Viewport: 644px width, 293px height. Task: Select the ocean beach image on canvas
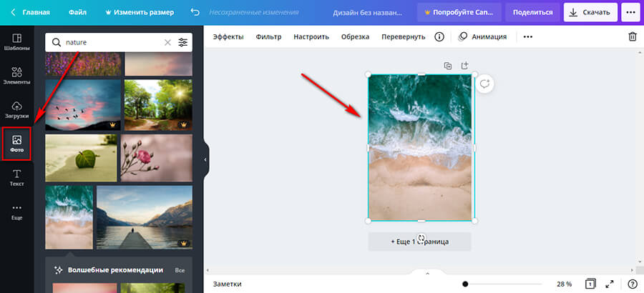coord(421,148)
